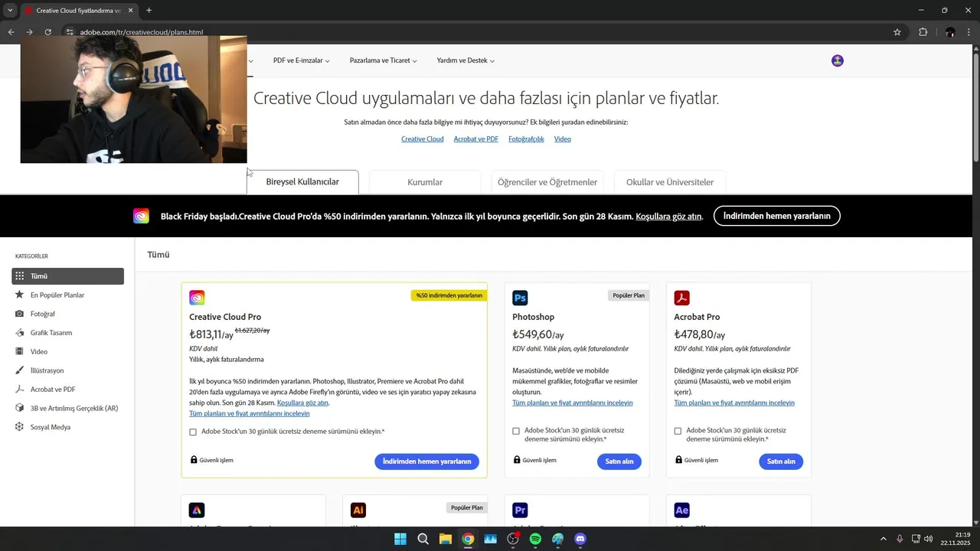
Task: Click the Illustrator Ai app icon
Action: pyautogui.click(x=358, y=510)
